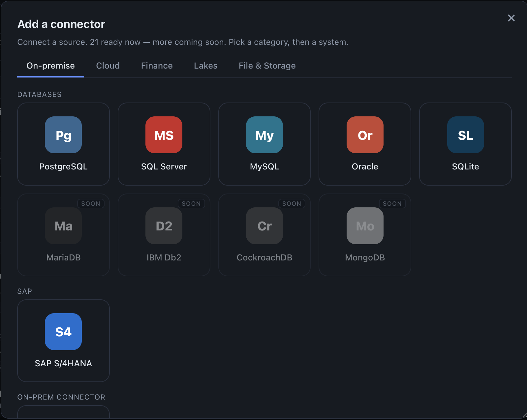Click the IBM Db2 D2 icon
Screen dimensions: 527x420
(x=164, y=226)
